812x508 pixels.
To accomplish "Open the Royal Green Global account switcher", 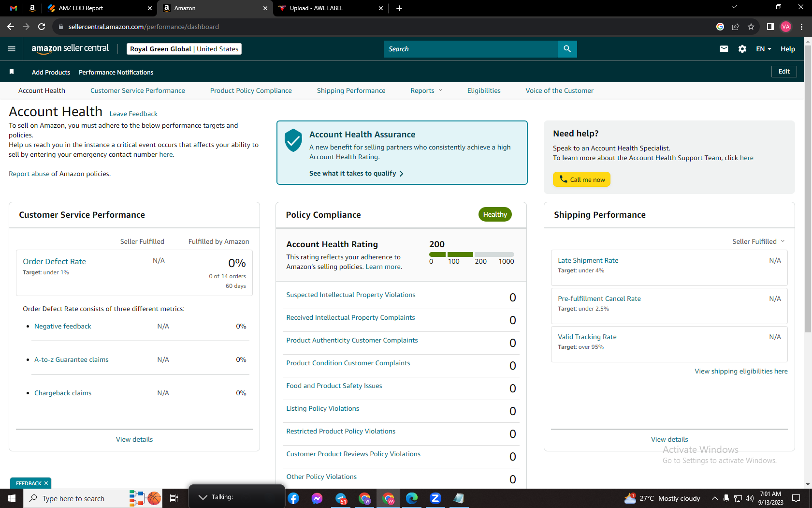I will coord(184,49).
